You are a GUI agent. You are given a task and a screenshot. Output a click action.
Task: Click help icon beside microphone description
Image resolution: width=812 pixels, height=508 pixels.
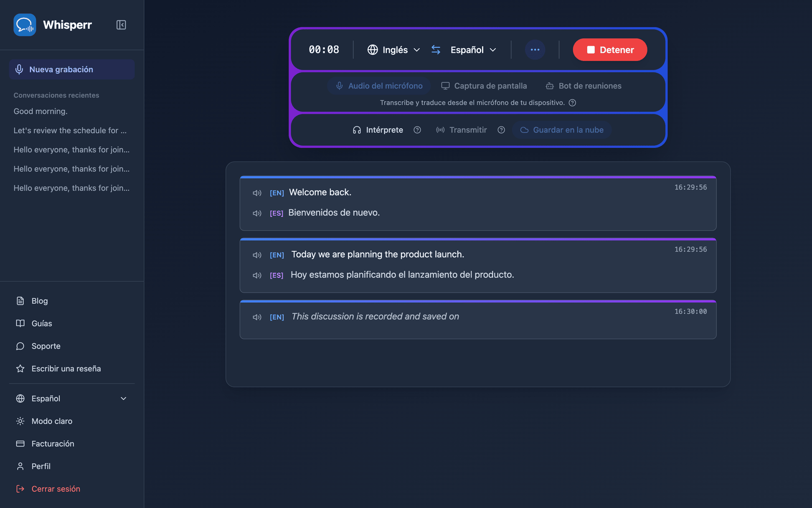click(572, 103)
